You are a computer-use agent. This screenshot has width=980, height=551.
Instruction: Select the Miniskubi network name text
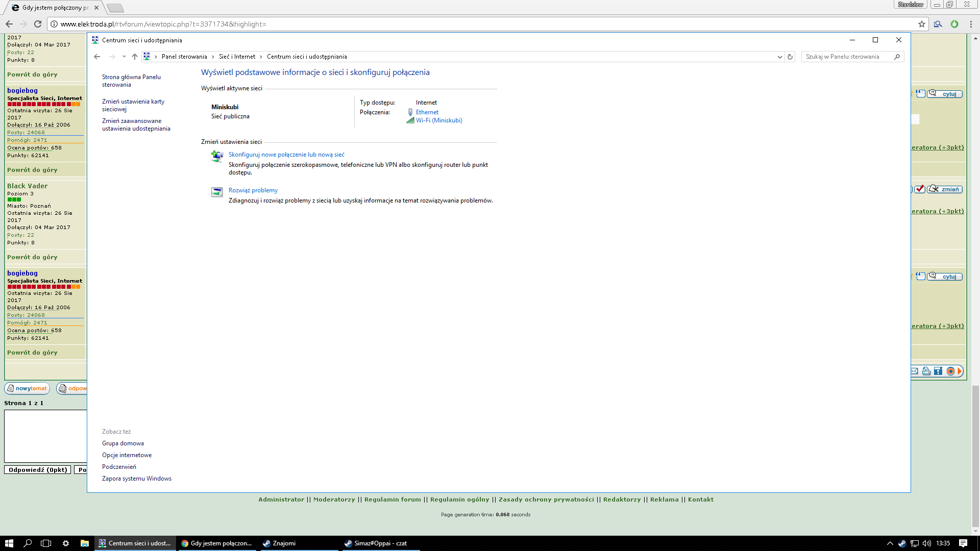coord(225,107)
